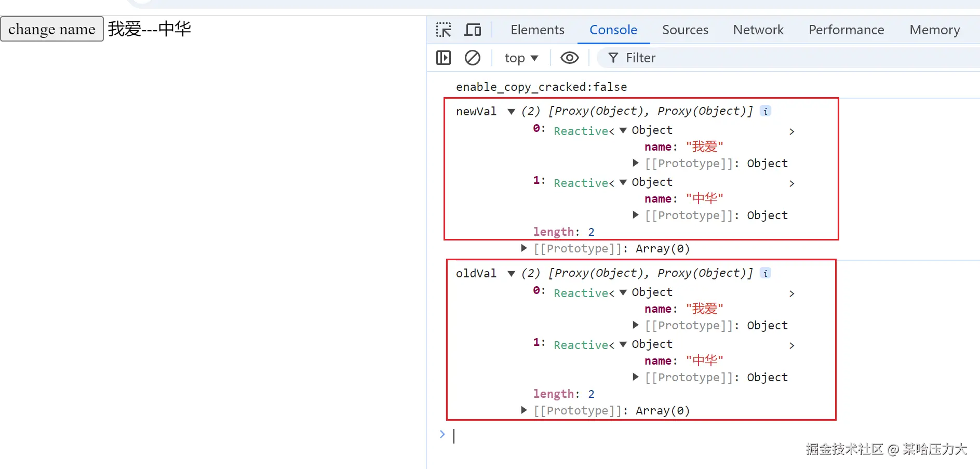The height and width of the screenshot is (469, 980).
Task: Click the change name button
Action: (52, 29)
